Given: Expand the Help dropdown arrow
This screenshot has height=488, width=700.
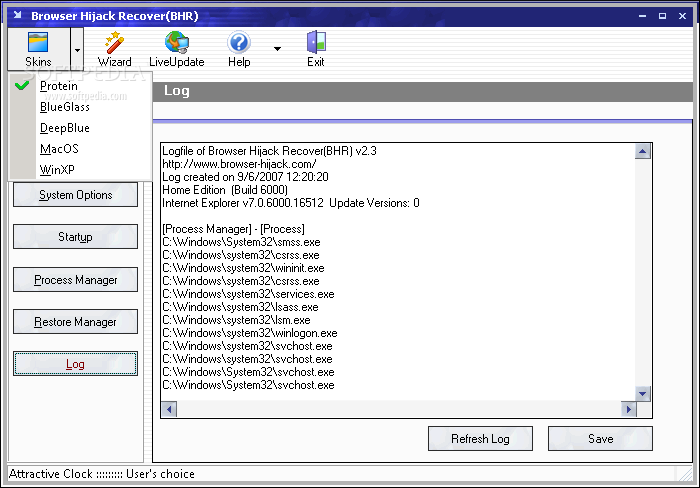Looking at the screenshot, I should click(x=277, y=49).
